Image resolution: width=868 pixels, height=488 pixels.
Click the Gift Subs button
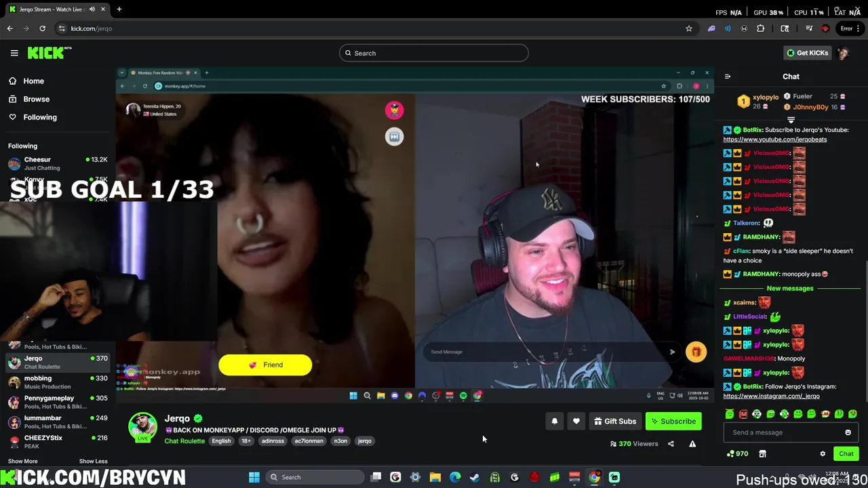point(615,422)
